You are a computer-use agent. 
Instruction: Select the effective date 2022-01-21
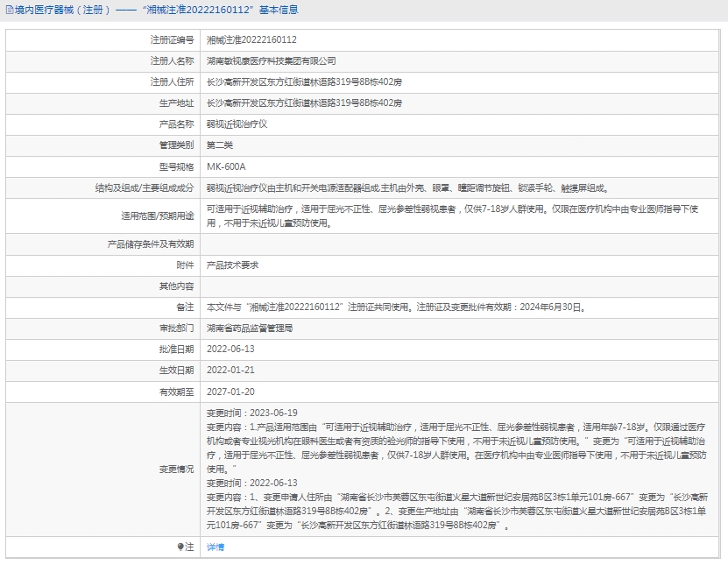click(230, 370)
